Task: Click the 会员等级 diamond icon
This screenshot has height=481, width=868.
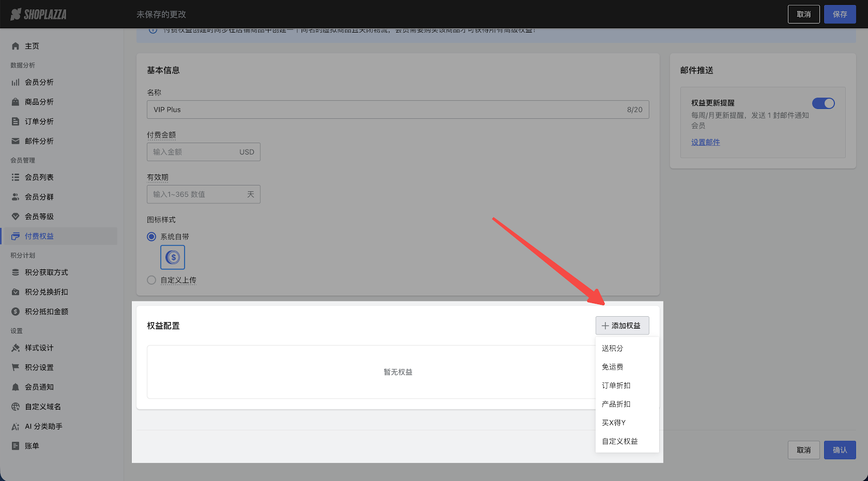Action: [x=16, y=216]
